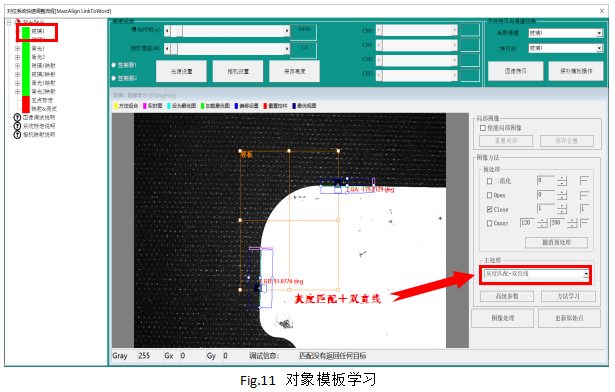The image size is (615, 392).
Task: Enable the 二值化 preprocessing checkbox
Action: [x=489, y=181]
